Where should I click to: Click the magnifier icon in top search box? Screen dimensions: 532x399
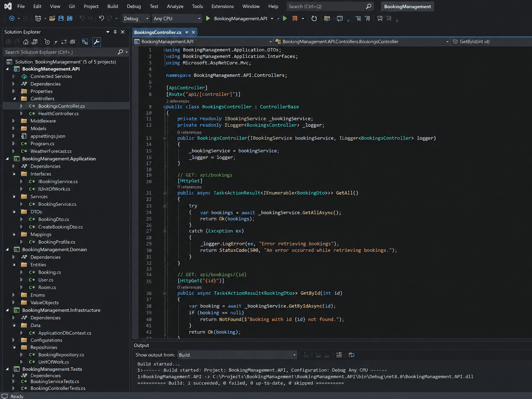click(369, 6)
